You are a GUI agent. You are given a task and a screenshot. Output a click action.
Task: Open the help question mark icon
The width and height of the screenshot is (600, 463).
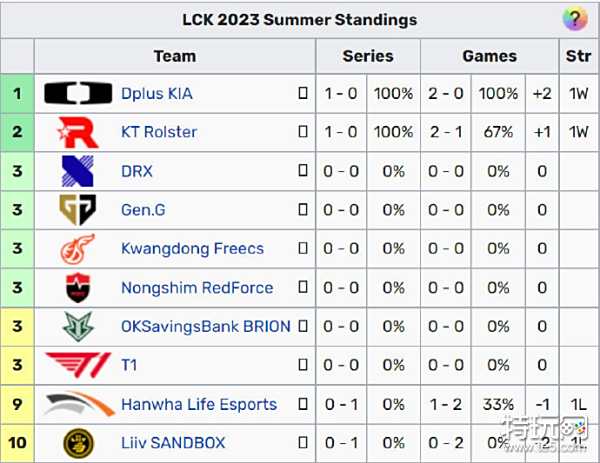573,19
